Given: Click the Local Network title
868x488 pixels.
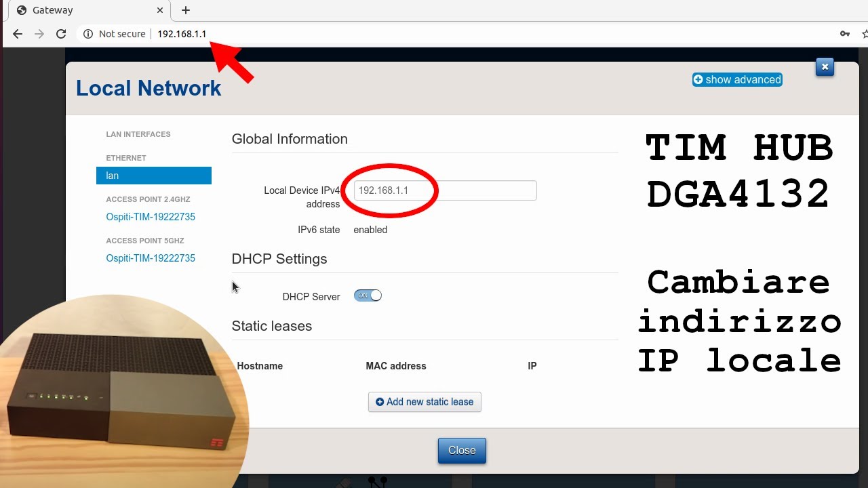Looking at the screenshot, I should (x=149, y=88).
